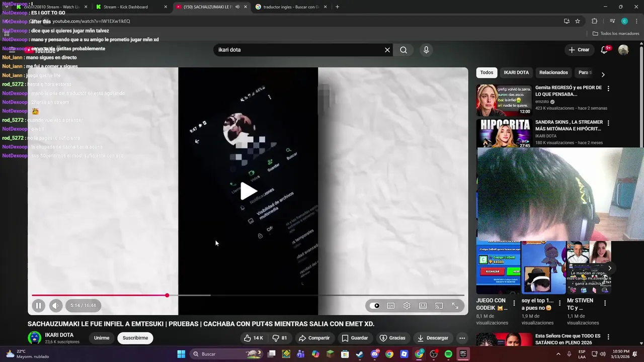Switch to the traductor ingles Google tab
This screenshot has height=362, width=644.
291,7
